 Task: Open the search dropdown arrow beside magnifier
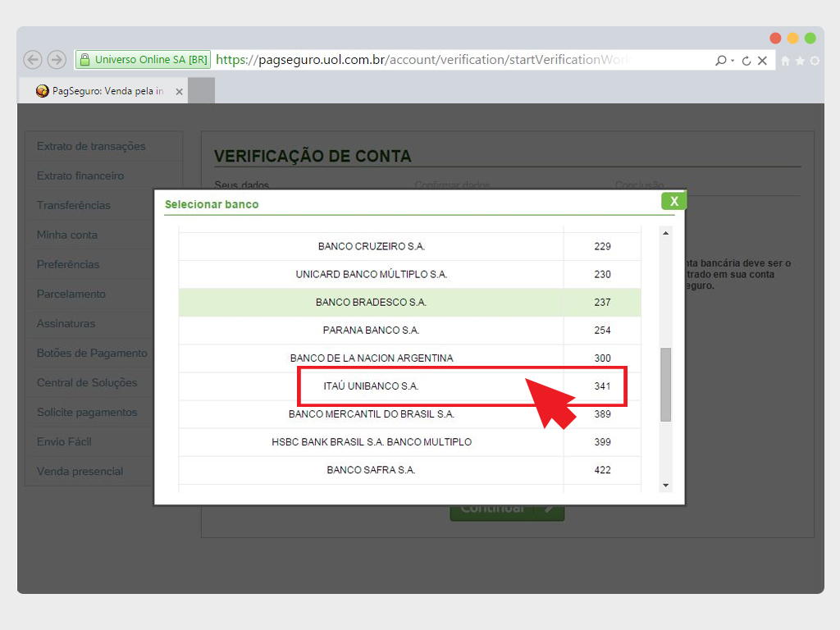point(733,61)
